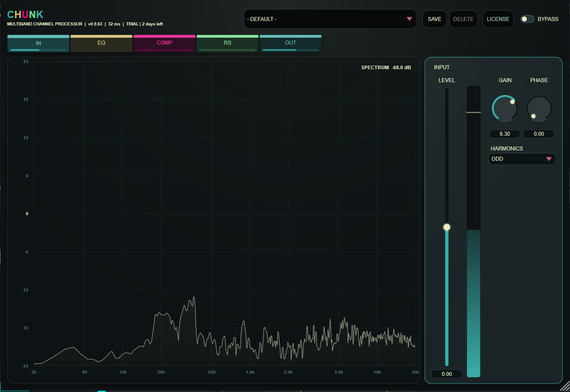
Task: Click the pink arrow in the HARMONICS selector
Action: click(549, 159)
